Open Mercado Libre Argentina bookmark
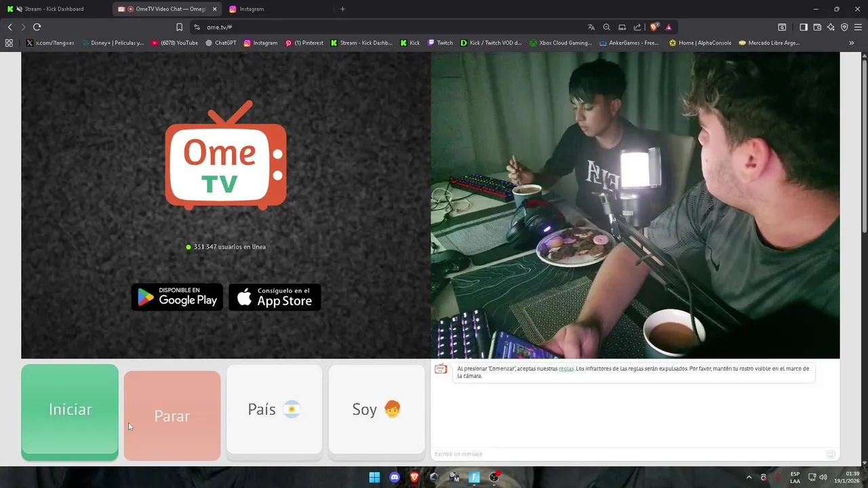The width and height of the screenshot is (868, 488). (x=769, y=43)
